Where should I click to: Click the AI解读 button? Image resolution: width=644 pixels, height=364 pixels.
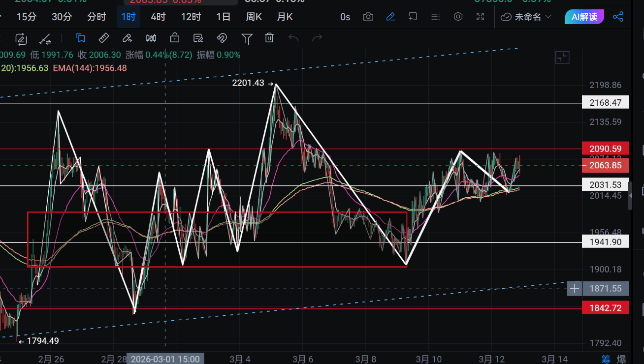click(x=584, y=17)
